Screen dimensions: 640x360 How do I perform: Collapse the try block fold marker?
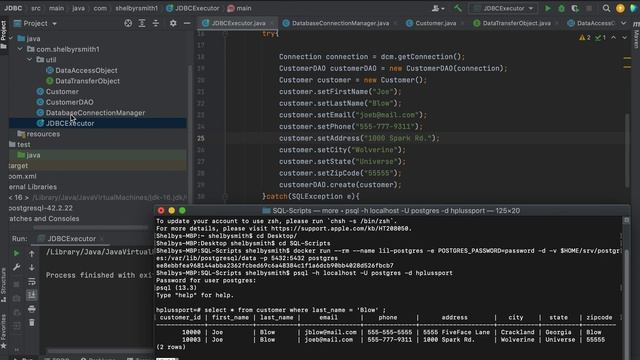(x=225, y=34)
